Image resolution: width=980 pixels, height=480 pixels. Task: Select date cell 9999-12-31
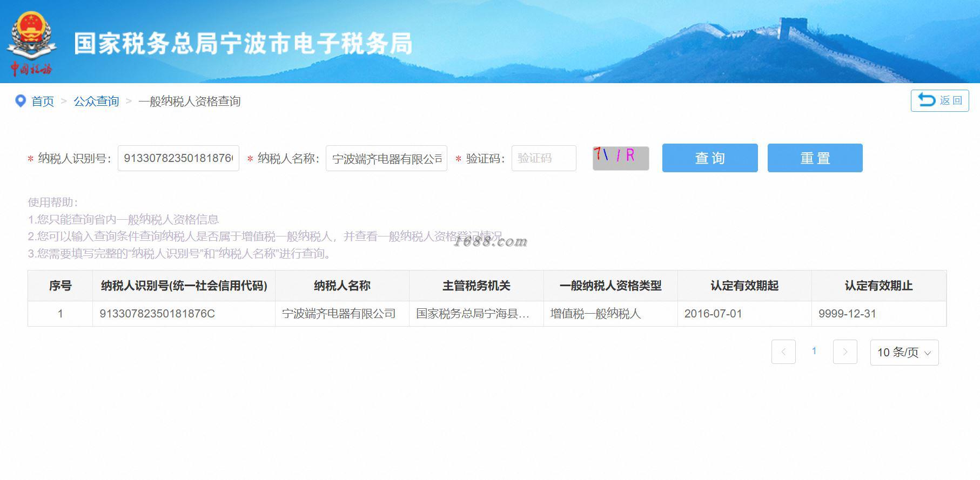point(879,314)
